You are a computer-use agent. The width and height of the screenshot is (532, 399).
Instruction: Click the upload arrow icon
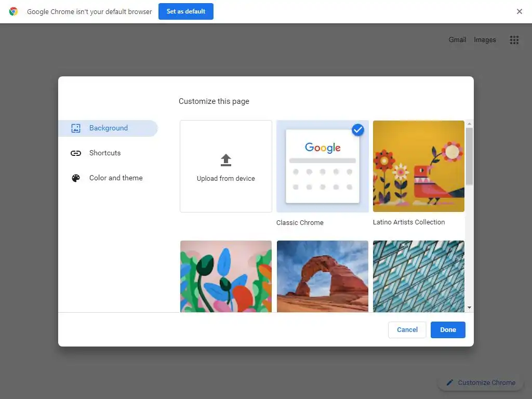pos(226,160)
